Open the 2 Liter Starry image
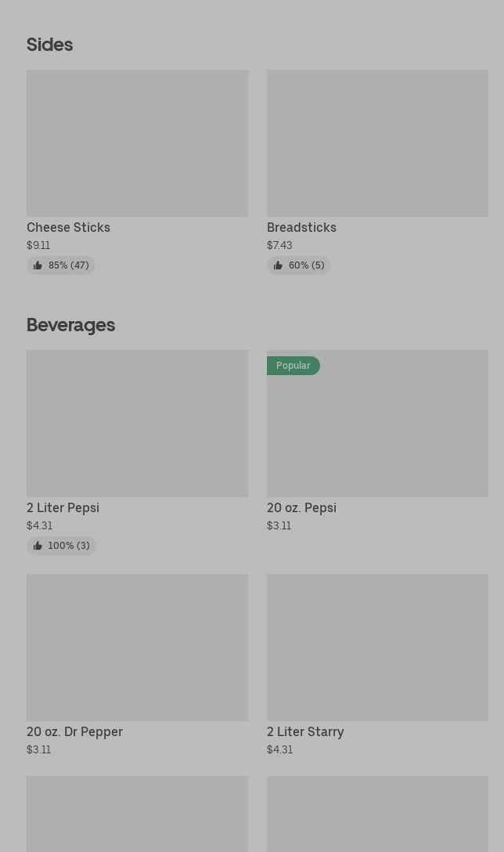The height and width of the screenshot is (852, 504). 377,648
